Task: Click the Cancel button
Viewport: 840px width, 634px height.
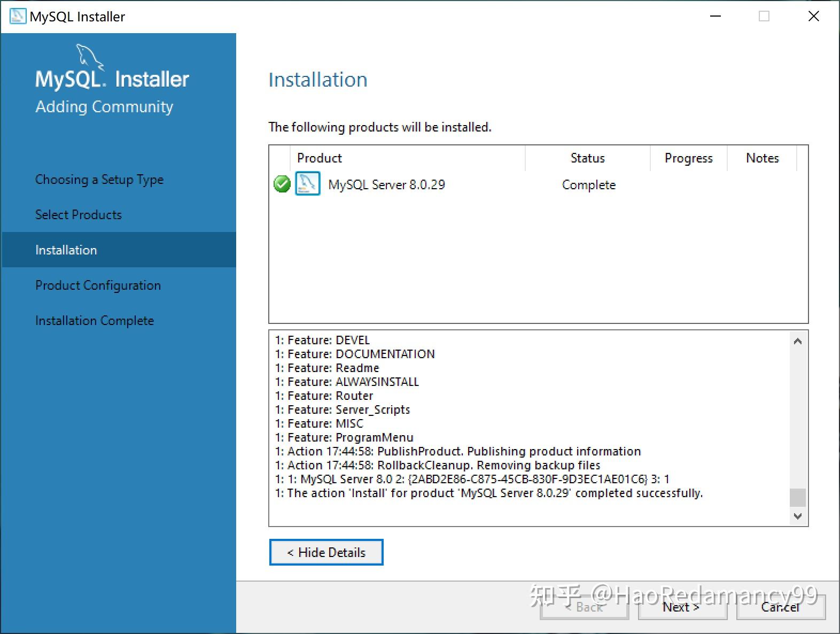Action: pos(781,607)
